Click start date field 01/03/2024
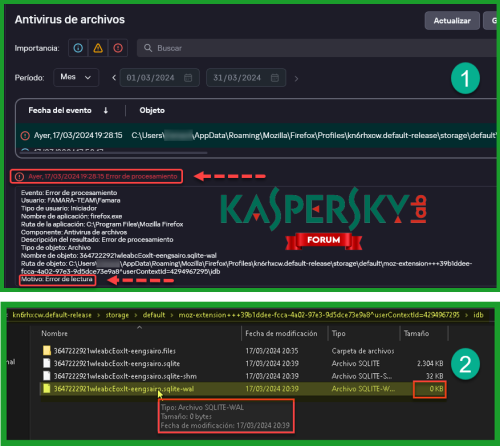Viewport: 500px width, 446px height. [x=160, y=78]
